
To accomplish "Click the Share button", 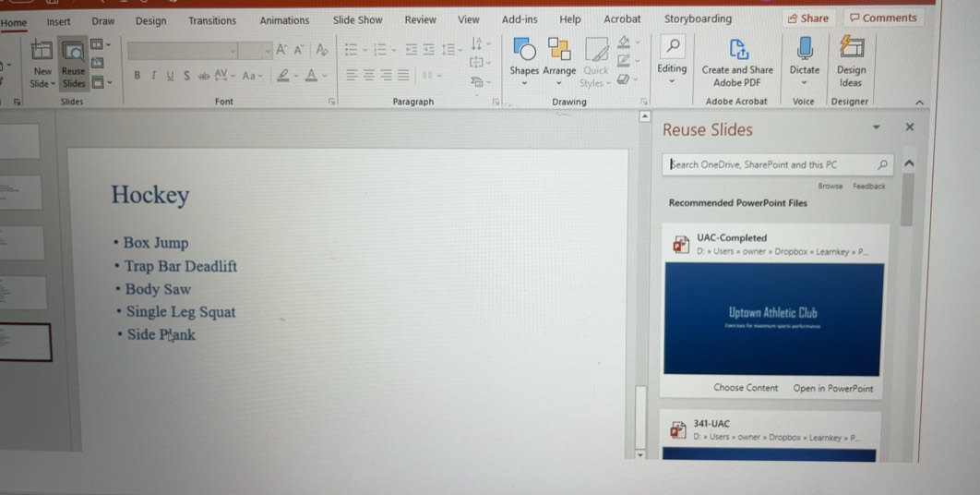I will click(x=807, y=18).
